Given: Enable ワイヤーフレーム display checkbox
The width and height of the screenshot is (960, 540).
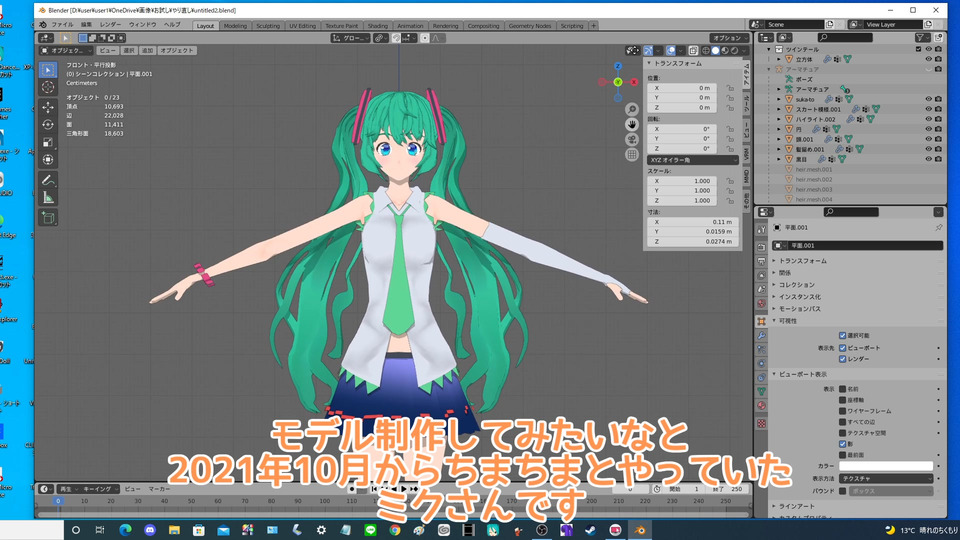Looking at the screenshot, I should tap(842, 411).
